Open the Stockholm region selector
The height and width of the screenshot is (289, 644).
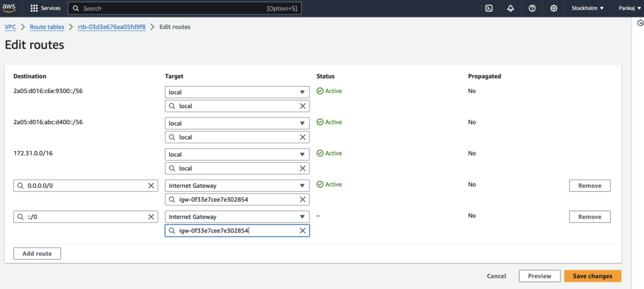click(588, 8)
